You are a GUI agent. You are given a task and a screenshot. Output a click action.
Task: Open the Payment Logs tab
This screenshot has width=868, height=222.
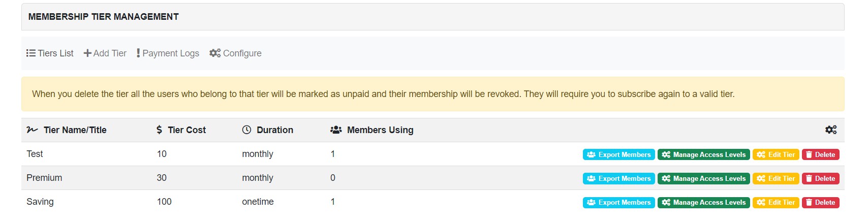click(x=168, y=53)
